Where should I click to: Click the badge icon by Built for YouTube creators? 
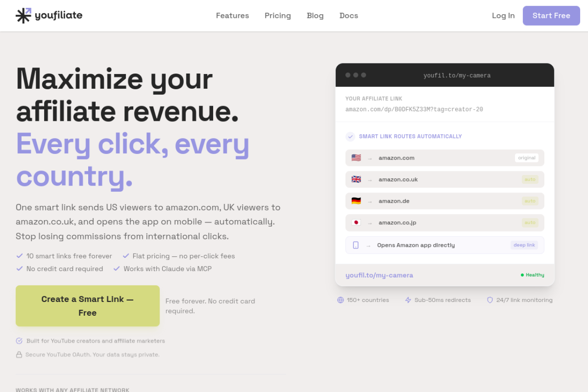[x=19, y=341]
